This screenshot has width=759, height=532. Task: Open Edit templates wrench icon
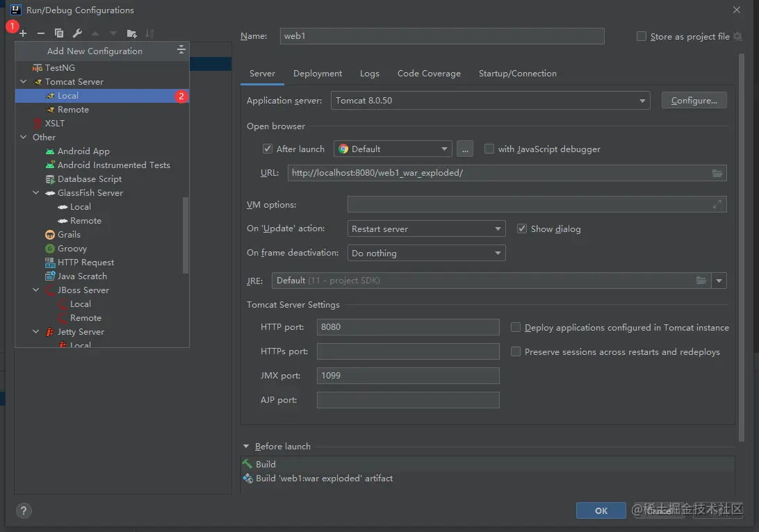77,33
